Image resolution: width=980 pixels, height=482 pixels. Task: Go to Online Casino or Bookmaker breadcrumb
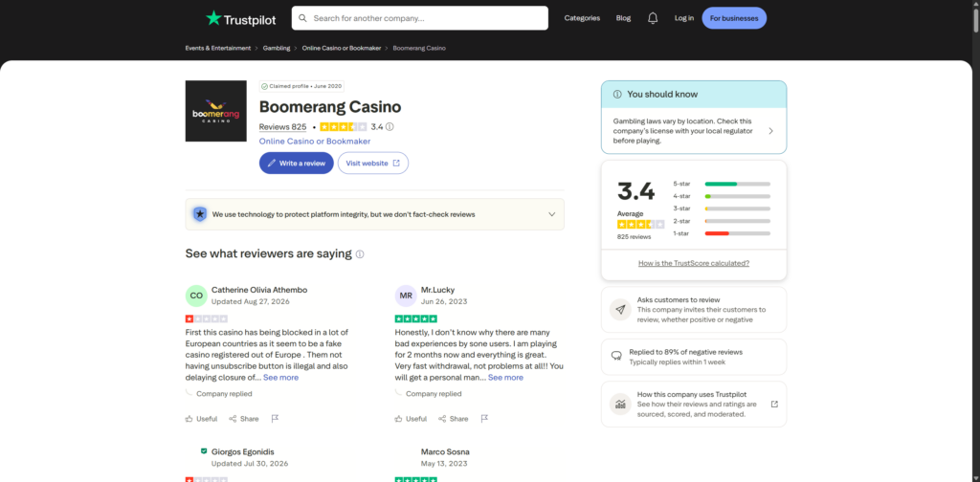(342, 48)
